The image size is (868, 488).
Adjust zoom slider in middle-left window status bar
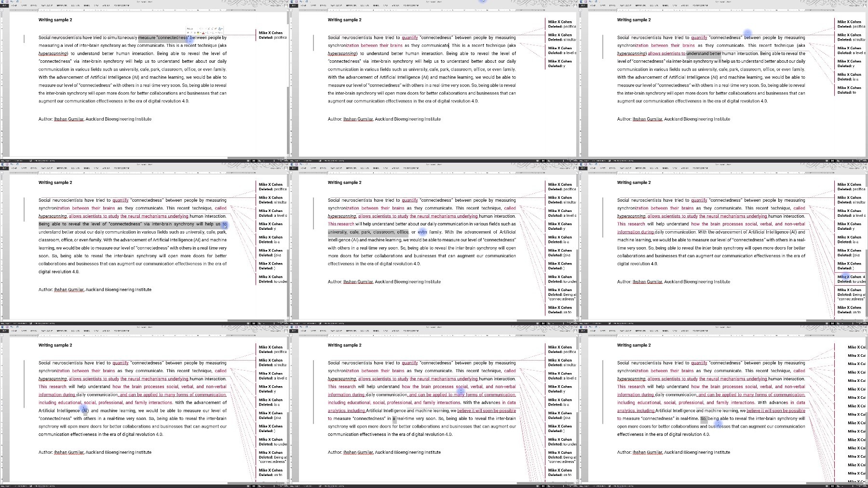pyautogui.click(x=274, y=323)
